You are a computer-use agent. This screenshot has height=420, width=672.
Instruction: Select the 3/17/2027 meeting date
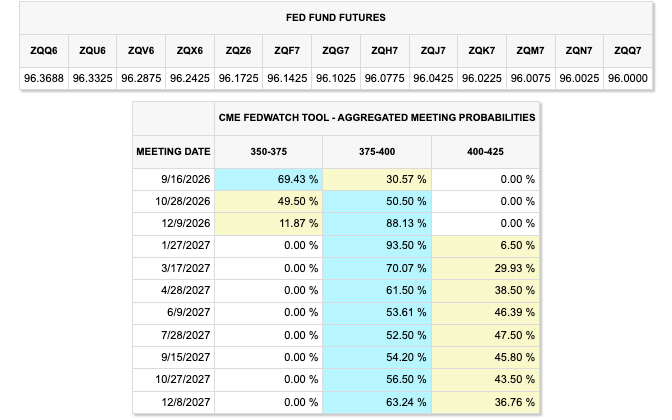click(174, 268)
